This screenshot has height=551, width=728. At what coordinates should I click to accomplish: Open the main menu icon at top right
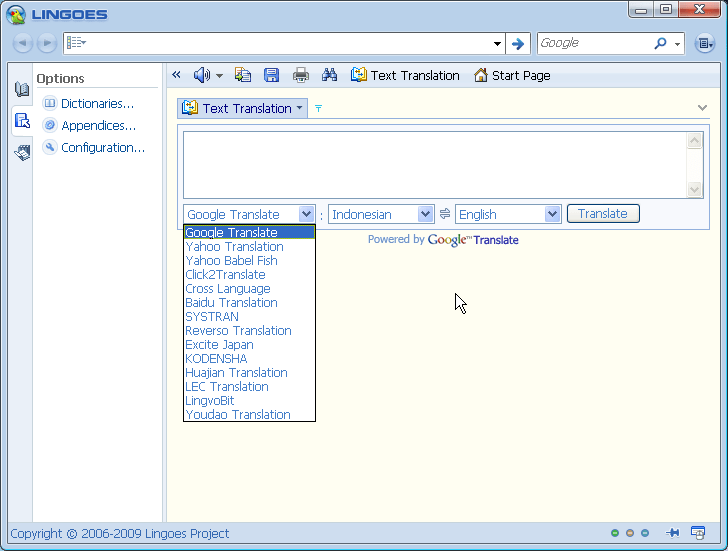click(x=704, y=43)
